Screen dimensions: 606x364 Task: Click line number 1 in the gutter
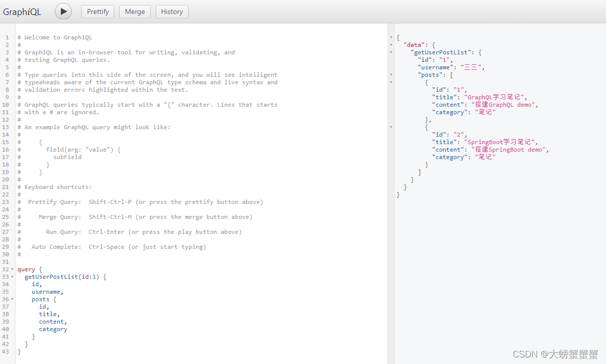pyautogui.click(x=7, y=37)
